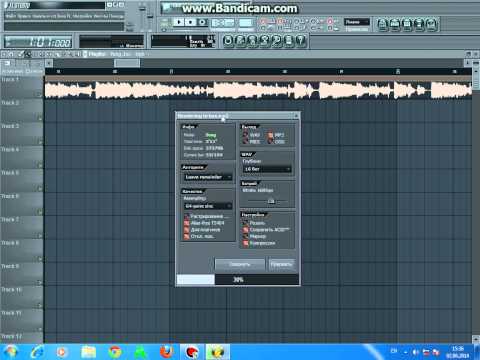Screen dimensions: 480x360
Task: Open the File Explorer folder on the taskbar
Action: 89,352
